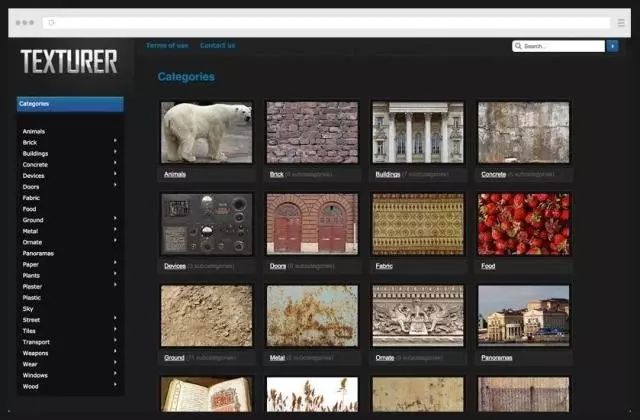Click the browser reload icon in address bar
The width and height of the screenshot is (640, 420).
[51, 23]
